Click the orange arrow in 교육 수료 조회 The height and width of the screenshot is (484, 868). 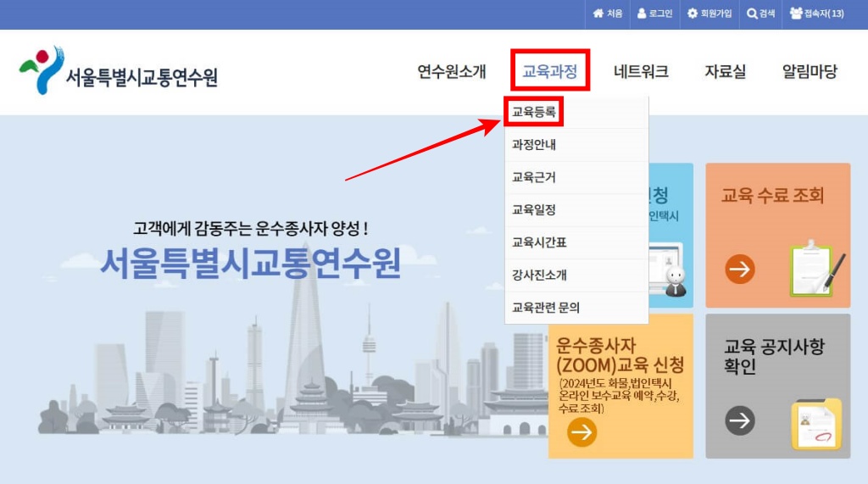[x=740, y=270]
